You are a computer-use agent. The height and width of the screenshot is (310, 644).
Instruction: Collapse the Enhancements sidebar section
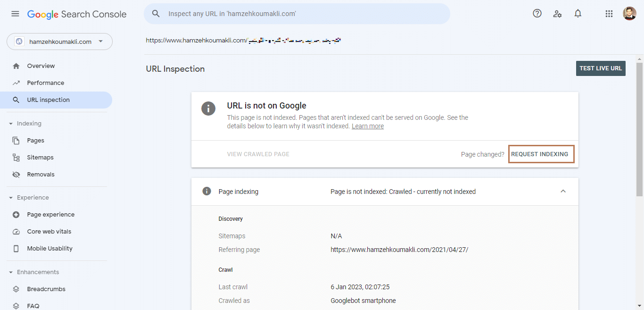point(11,272)
